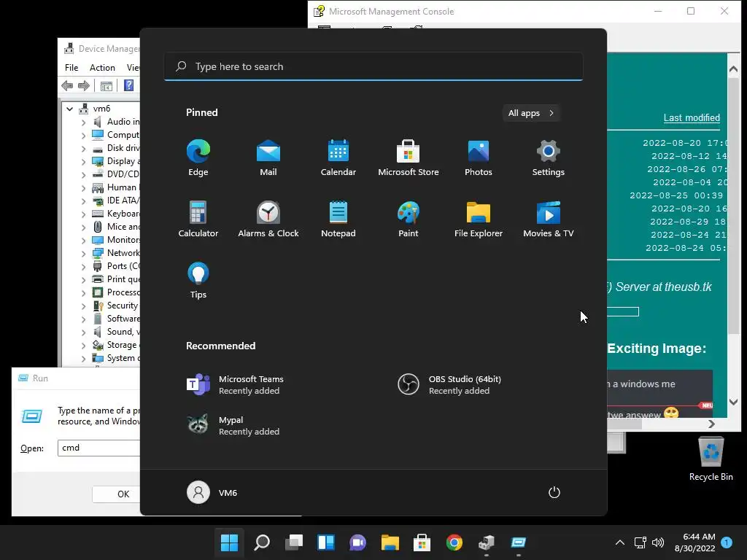
Task: Show All apps list
Action: tap(531, 113)
